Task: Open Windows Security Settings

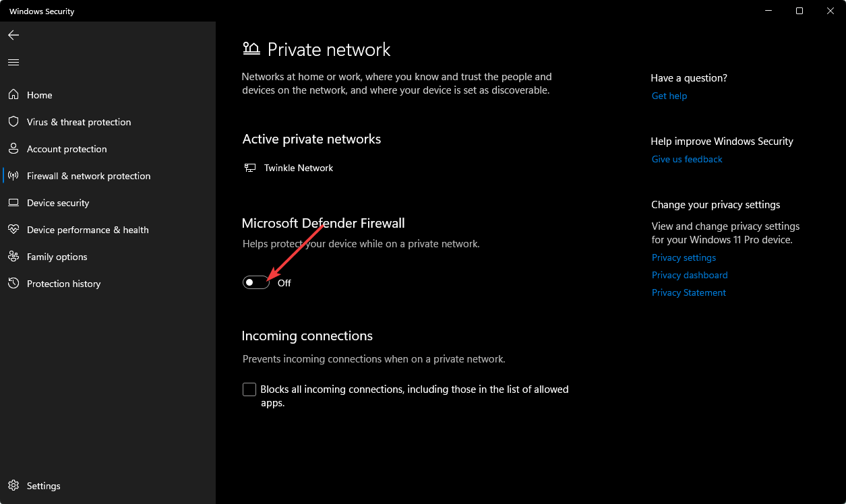Action: point(43,486)
